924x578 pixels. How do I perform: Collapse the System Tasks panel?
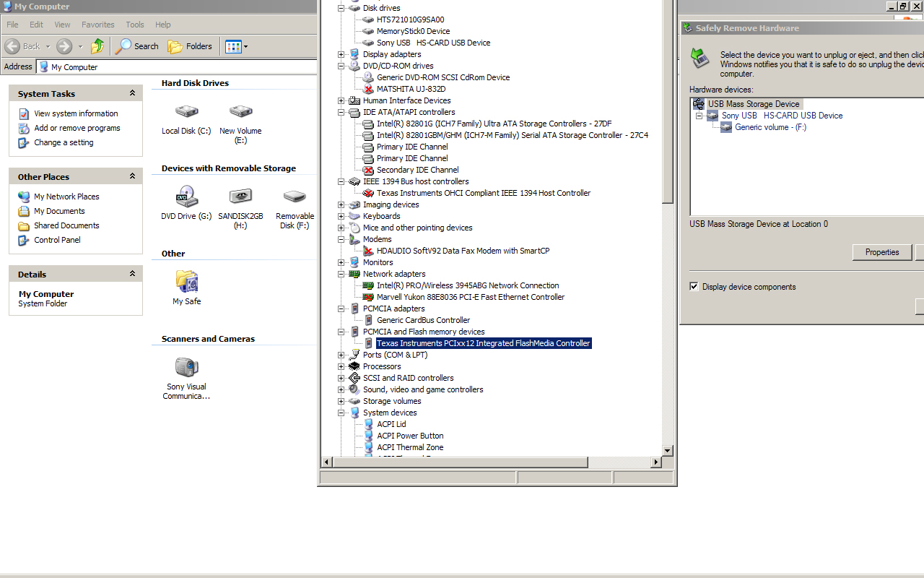pyautogui.click(x=132, y=93)
